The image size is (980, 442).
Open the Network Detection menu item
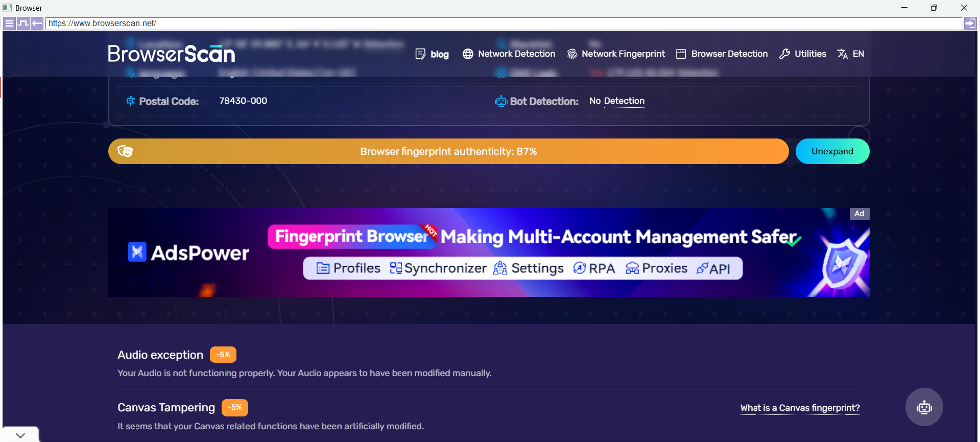pyautogui.click(x=509, y=54)
